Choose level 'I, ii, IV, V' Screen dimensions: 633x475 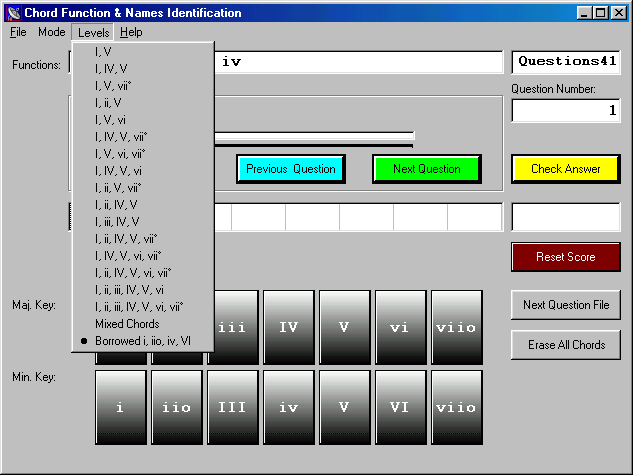click(x=143, y=205)
